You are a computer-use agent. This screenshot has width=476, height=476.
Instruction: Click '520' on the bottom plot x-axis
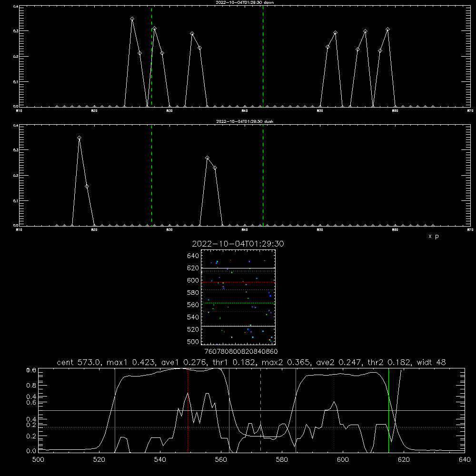[x=99, y=460]
